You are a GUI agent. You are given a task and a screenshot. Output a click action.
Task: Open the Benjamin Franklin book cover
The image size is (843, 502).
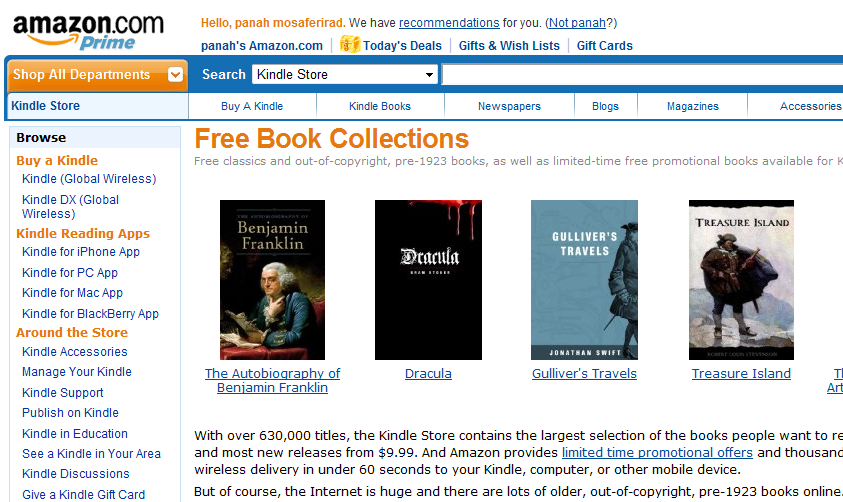[273, 279]
